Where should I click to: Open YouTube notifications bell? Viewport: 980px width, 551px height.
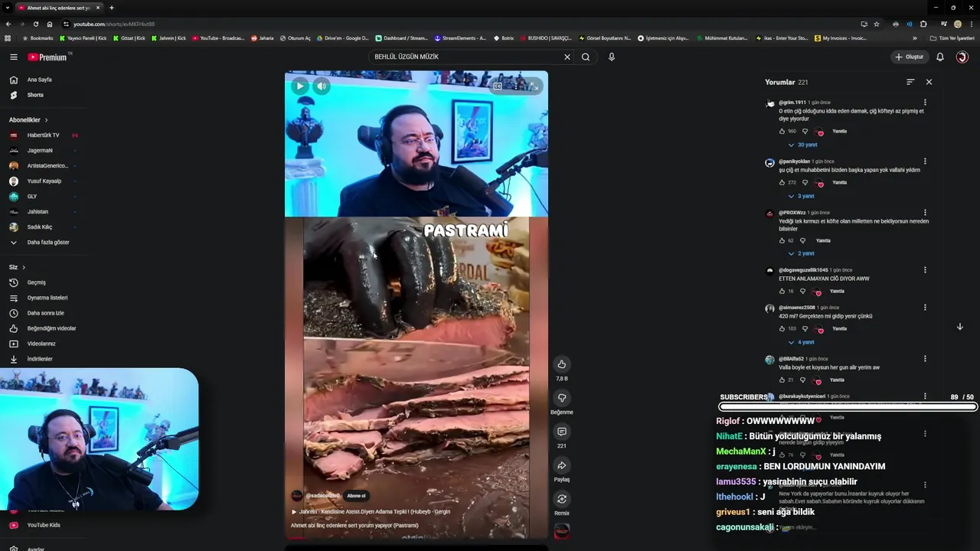940,57
